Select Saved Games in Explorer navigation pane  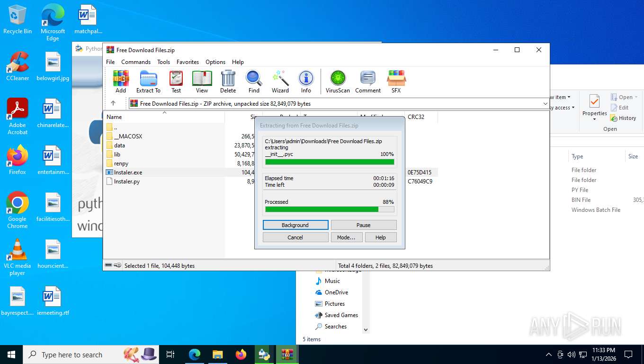pyautogui.click(x=341, y=315)
